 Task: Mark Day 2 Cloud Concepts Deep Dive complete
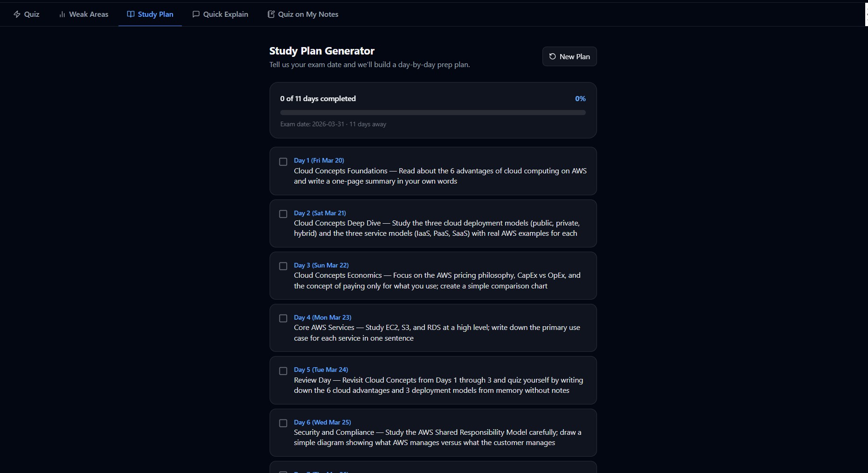tap(283, 214)
